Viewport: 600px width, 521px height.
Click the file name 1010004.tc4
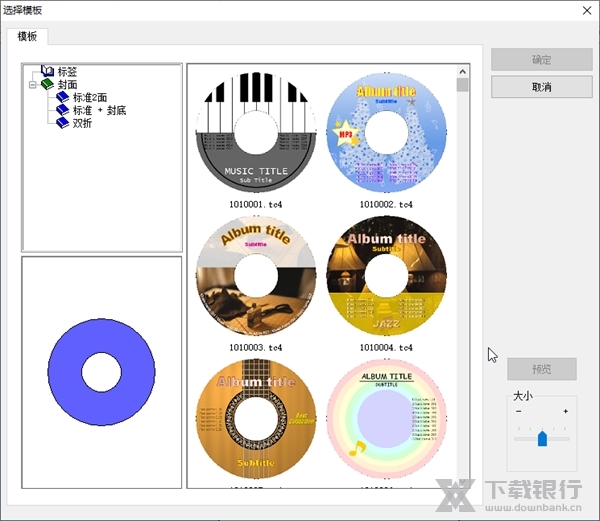click(386, 348)
